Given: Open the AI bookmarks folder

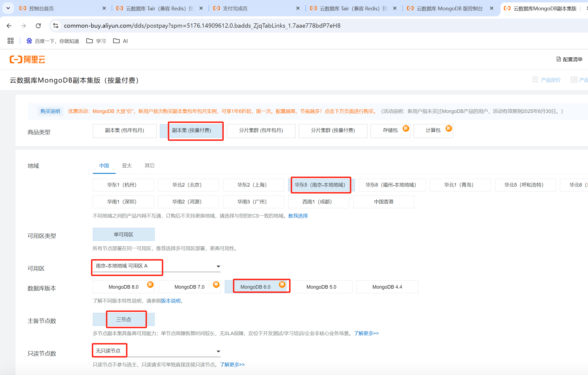Looking at the screenshot, I should click(x=120, y=41).
